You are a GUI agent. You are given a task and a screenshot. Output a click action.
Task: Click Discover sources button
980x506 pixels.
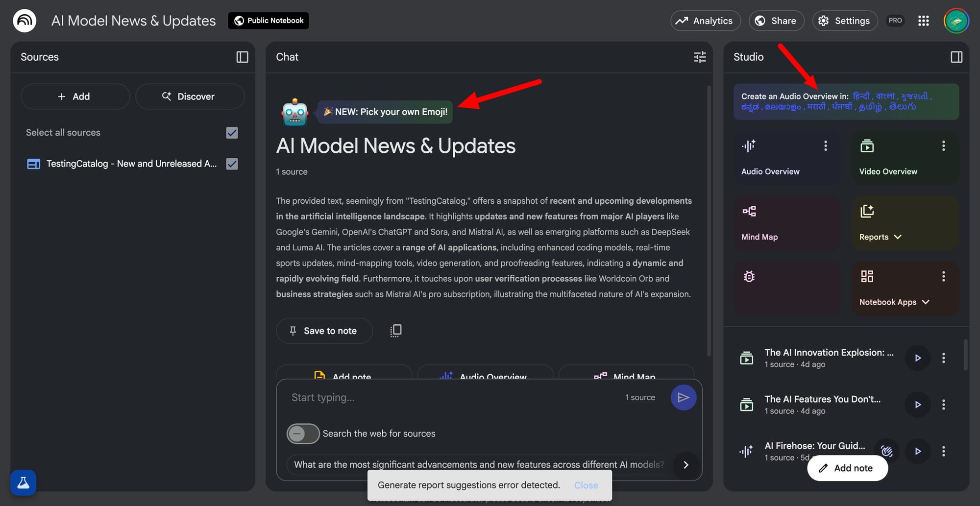(190, 96)
